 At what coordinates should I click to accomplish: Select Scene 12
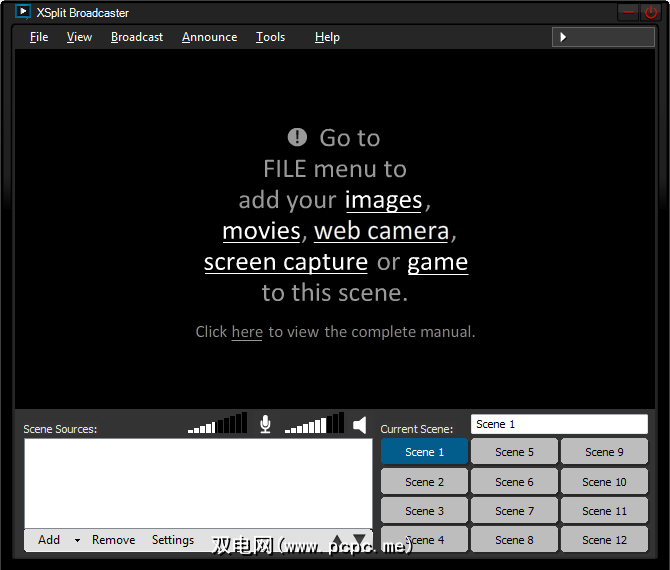coord(604,540)
